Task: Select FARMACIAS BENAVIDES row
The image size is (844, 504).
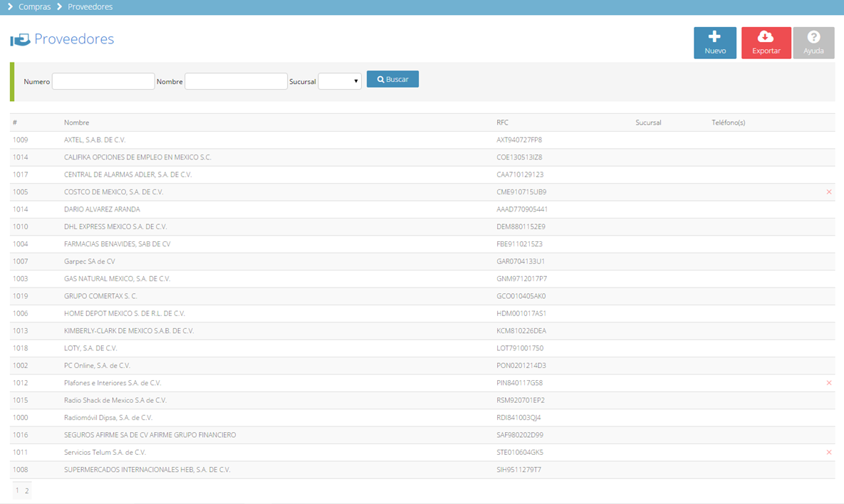Action: coord(422,243)
